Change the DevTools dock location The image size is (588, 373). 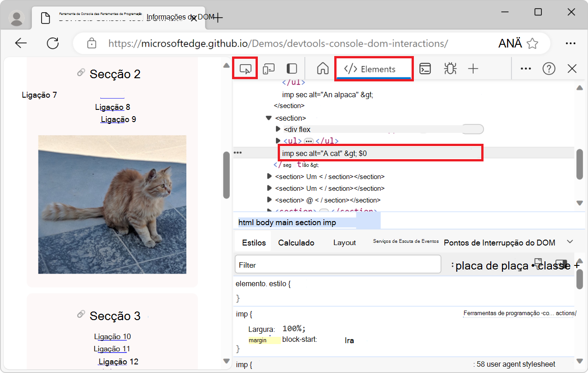click(x=291, y=68)
